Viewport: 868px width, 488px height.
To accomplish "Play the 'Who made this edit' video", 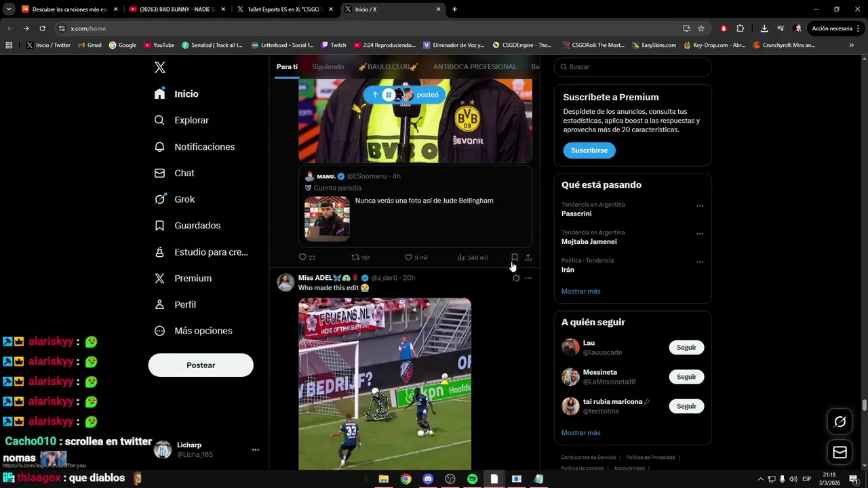I will (384, 384).
